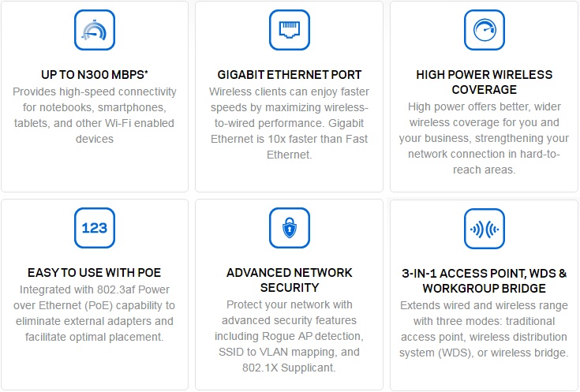Select the 'High Power Wireless Coverage' heading
Image resolution: width=580 pixels, height=392 pixels.
[x=485, y=82]
